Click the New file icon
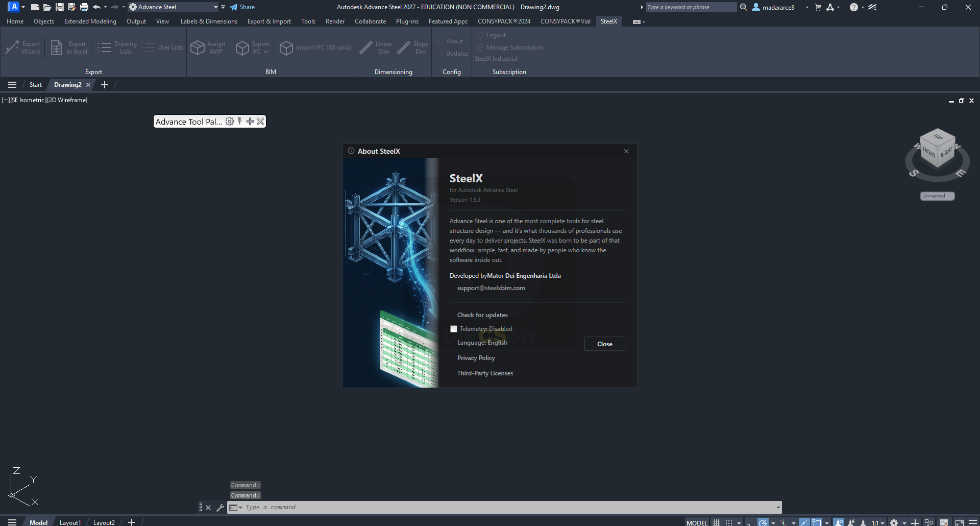The width and height of the screenshot is (980, 526). (x=35, y=7)
